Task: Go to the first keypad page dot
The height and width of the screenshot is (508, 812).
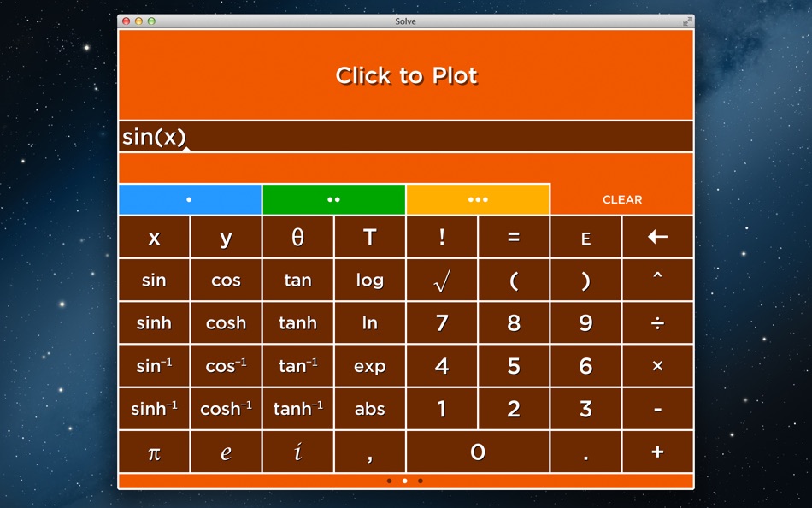Action: pos(390,481)
